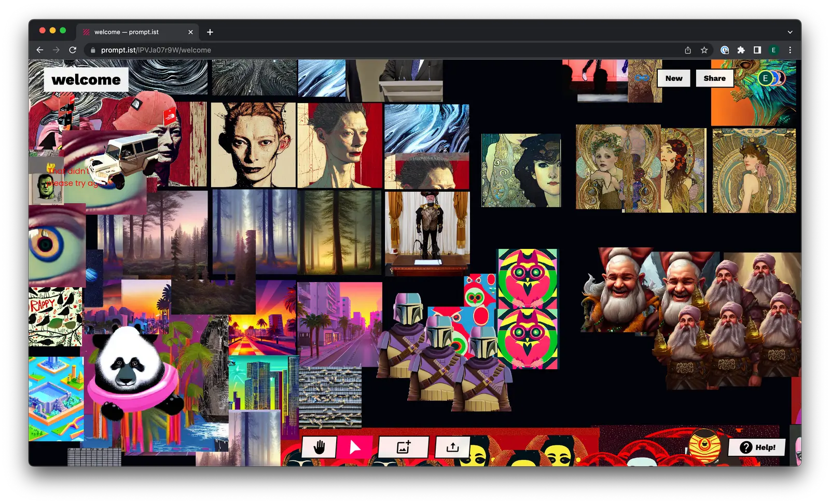Image resolution: width=830 pixels, height=504 pixels.
Task: Open a new browser tab
Action: 210,32
